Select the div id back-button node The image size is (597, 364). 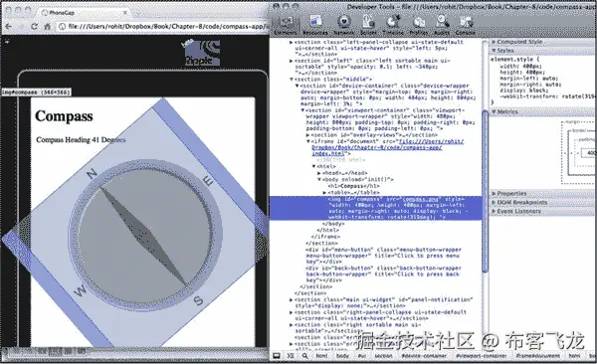[x=383, y=274]
